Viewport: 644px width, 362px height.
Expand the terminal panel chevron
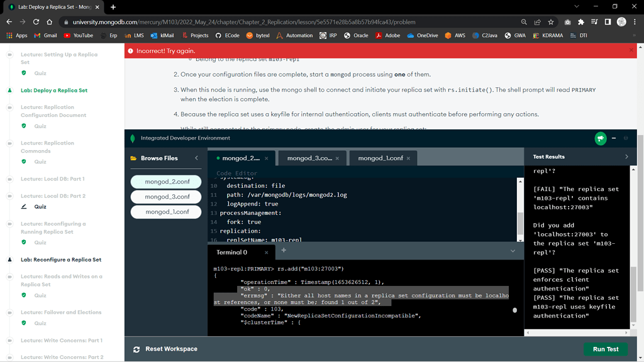[x=513, y=251]
